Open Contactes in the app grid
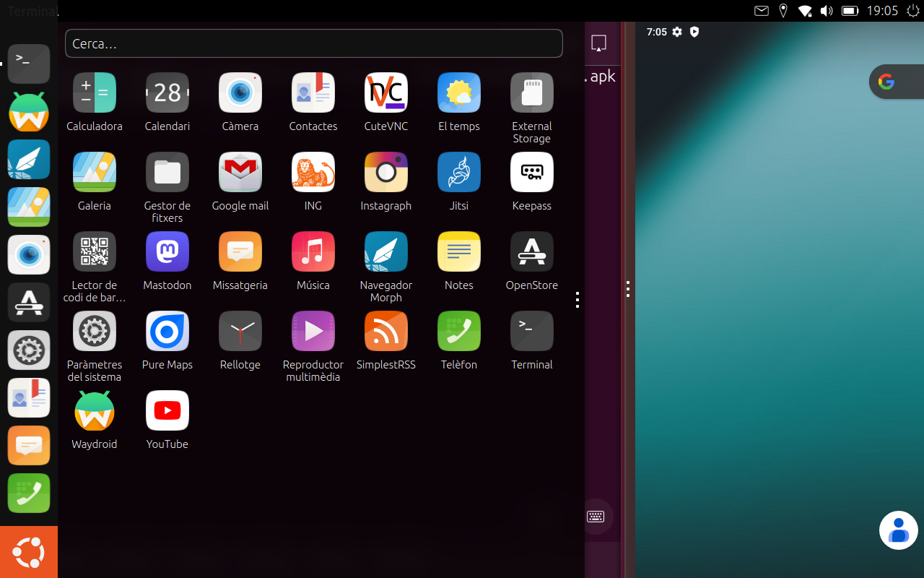The height and width of the screenshot is (578, 924). click(313, 92)
